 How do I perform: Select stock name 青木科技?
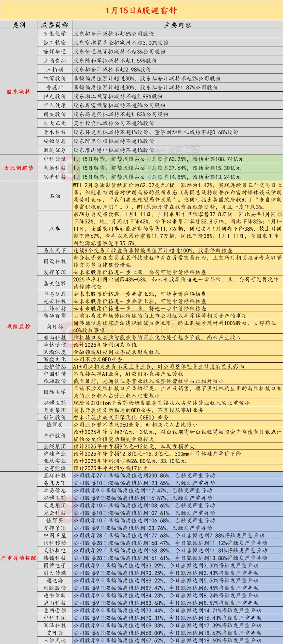pos(55,132)
